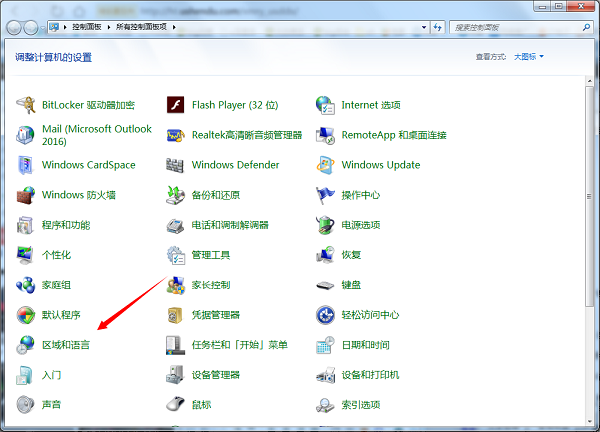
Task: Open 声音 speaker icon
Action: pyautogui.click(x=26, y=405)
